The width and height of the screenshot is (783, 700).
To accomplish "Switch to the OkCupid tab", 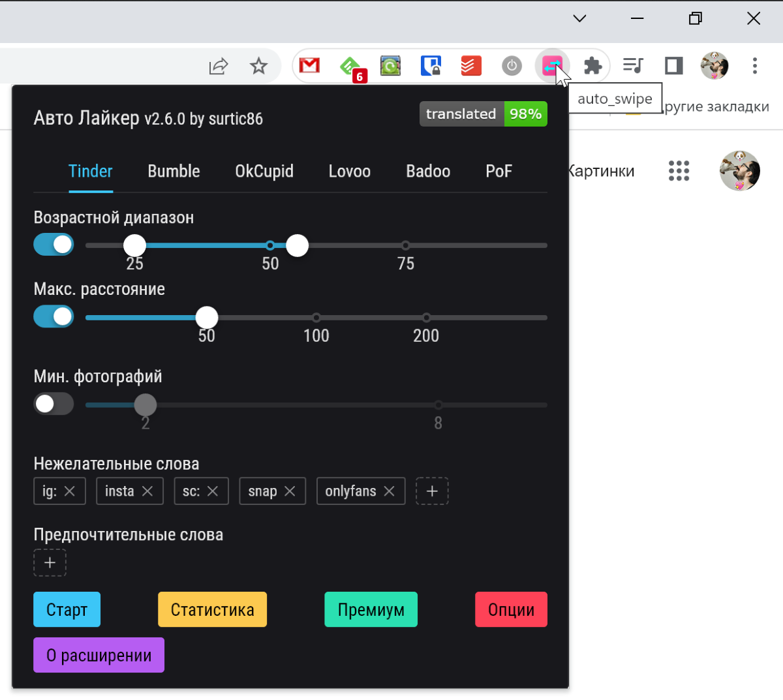I will coord(264,172).
